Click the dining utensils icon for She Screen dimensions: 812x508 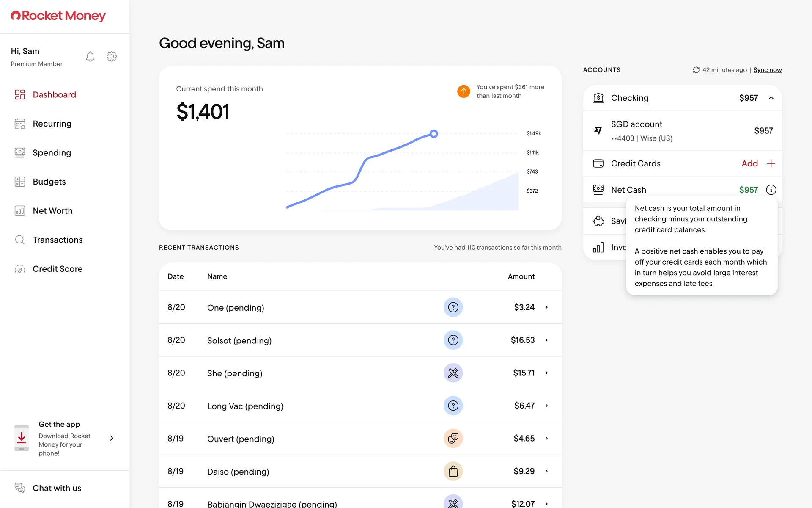[x=453, y=373]
